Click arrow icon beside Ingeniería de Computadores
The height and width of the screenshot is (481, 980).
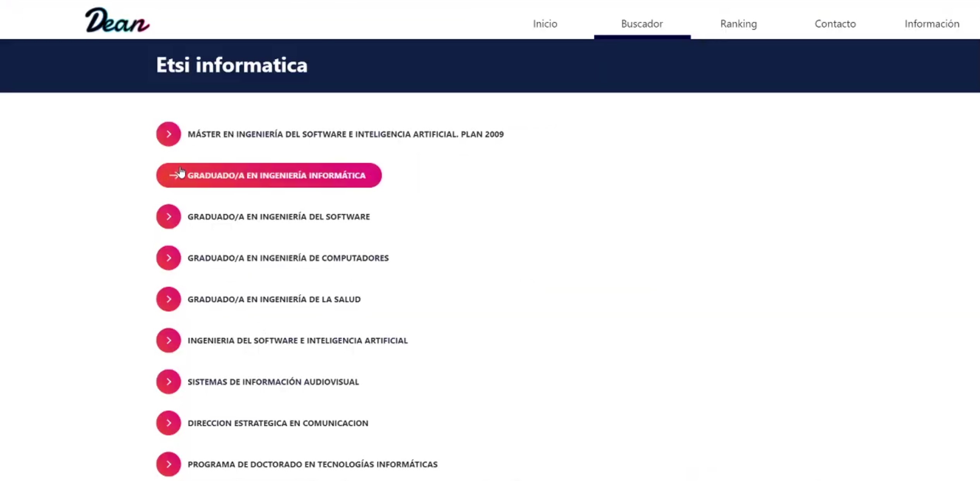168,258
